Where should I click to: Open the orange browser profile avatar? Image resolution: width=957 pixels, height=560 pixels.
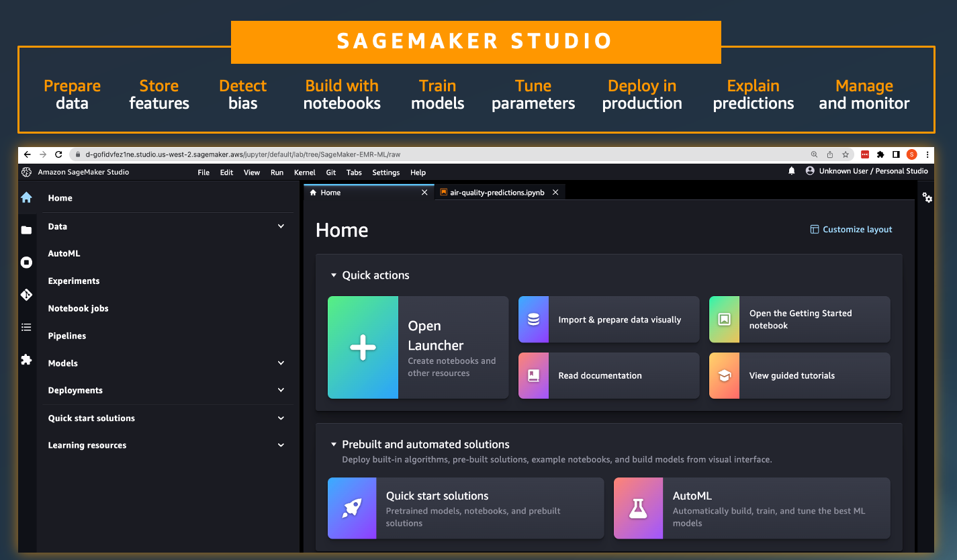(911, 154)
